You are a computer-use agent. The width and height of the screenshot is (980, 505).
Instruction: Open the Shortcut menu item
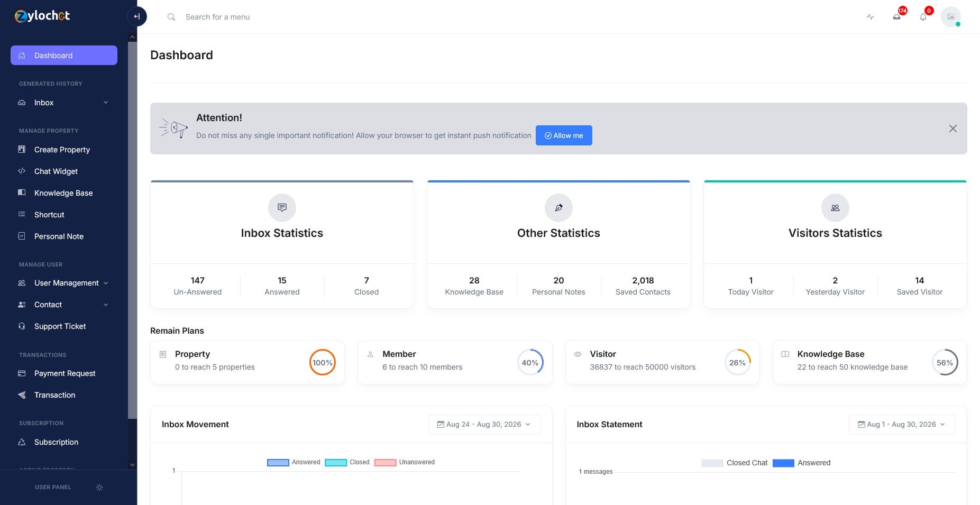click(64, 215)
